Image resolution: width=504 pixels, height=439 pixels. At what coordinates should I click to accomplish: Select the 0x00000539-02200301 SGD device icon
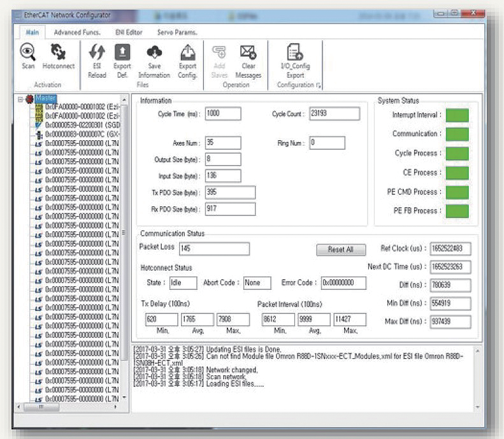pyautogui.click(x=38, y=125)
